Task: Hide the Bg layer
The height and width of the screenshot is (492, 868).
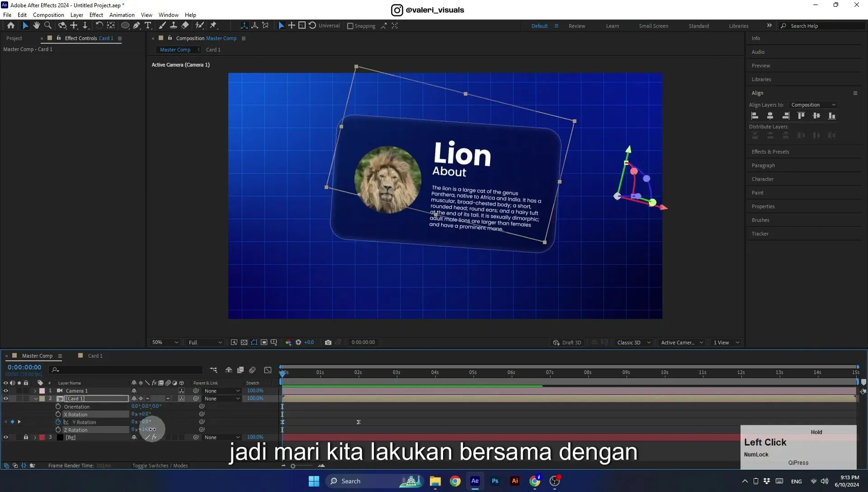Action: click(x=5, y=437)
